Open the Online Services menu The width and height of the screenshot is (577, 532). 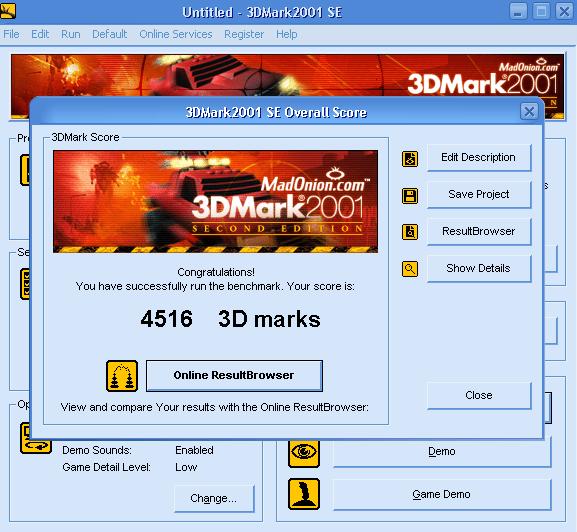[x=176, y=34]
